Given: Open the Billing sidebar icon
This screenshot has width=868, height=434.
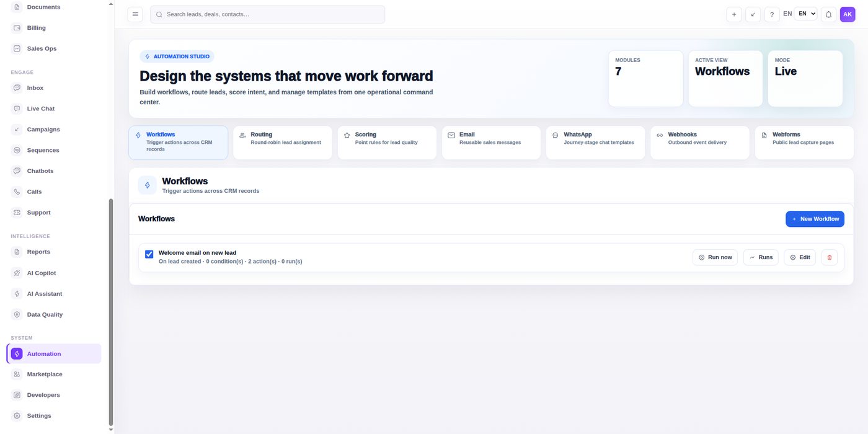Looking at the screenshot, I should [17, 28].
